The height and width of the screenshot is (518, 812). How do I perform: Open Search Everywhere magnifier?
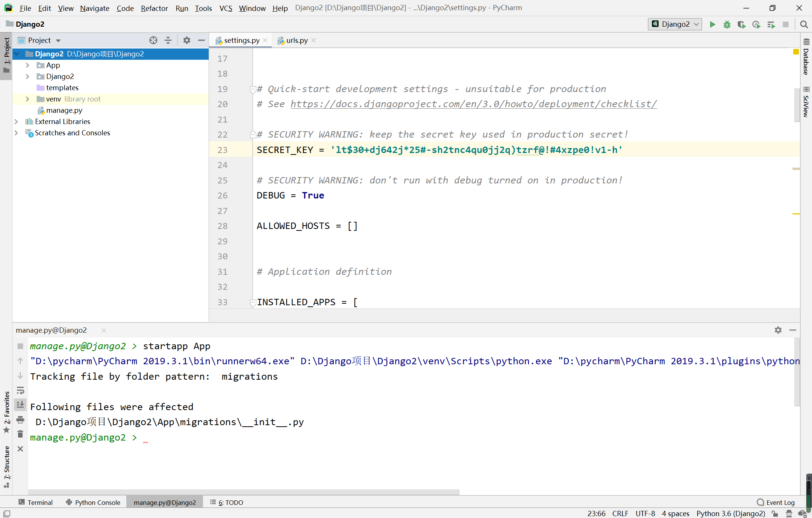(804, 24)
